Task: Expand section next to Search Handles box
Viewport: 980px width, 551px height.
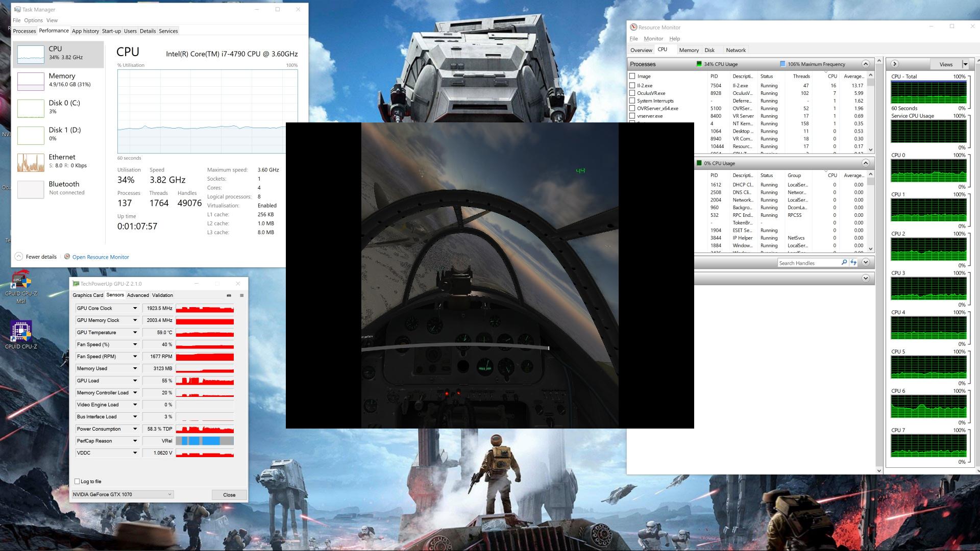Action: [866, 263]
